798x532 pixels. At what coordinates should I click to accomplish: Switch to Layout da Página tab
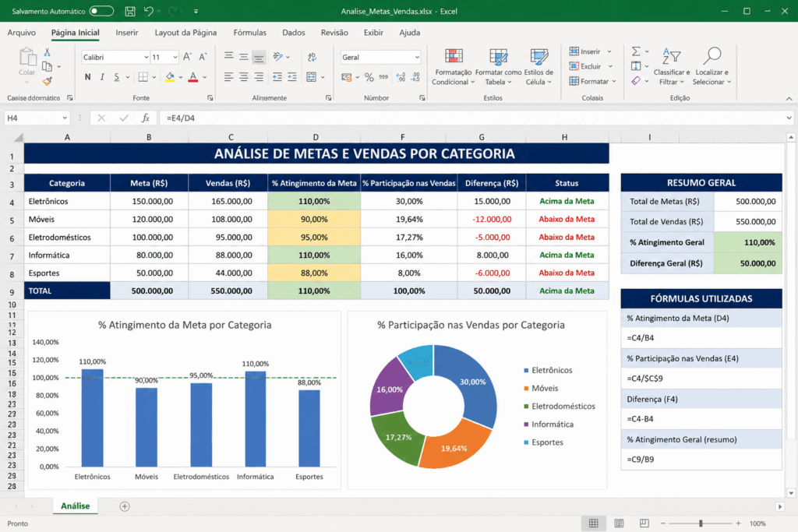point(185,33)
